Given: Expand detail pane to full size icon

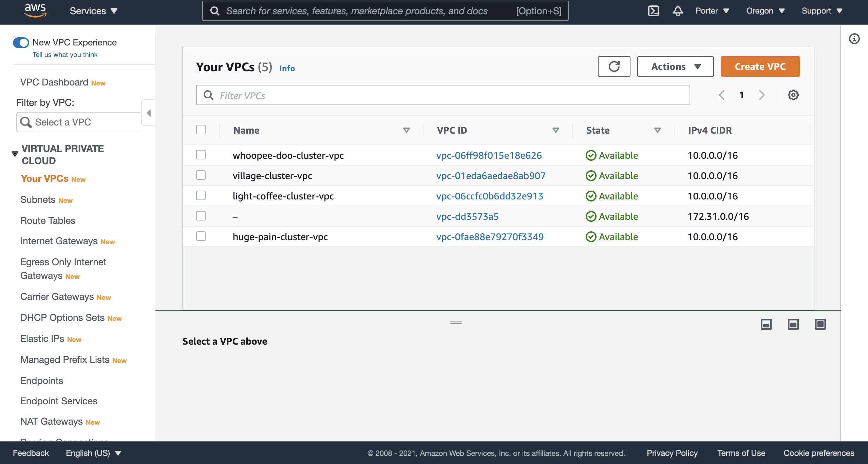Looking at the screenshot, I should [820, 324].
